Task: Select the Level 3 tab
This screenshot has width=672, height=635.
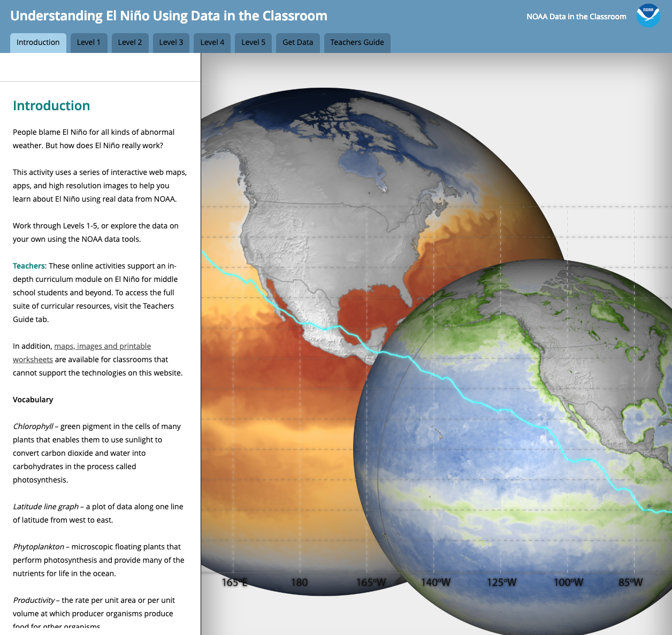Action: coord(171,42)
